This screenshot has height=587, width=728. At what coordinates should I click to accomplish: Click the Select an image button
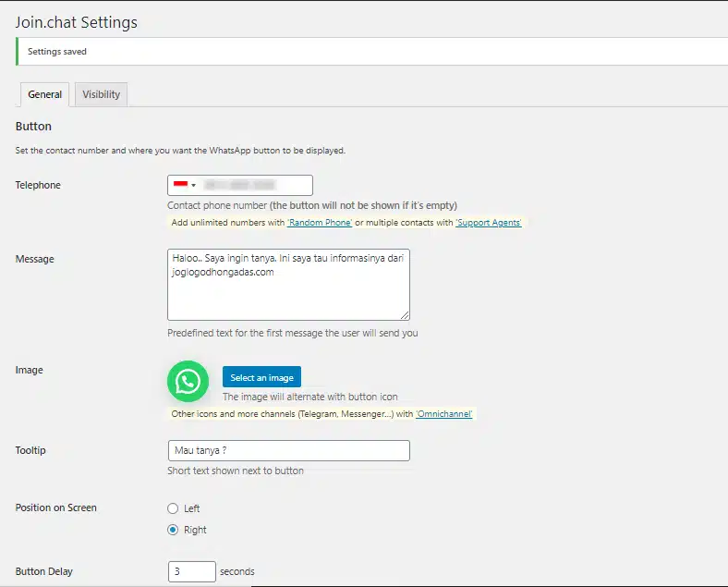[x=261, y=377]
